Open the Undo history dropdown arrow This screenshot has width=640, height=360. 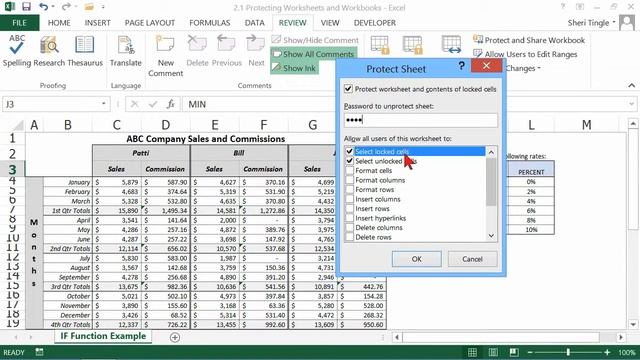tap(53, 7)
